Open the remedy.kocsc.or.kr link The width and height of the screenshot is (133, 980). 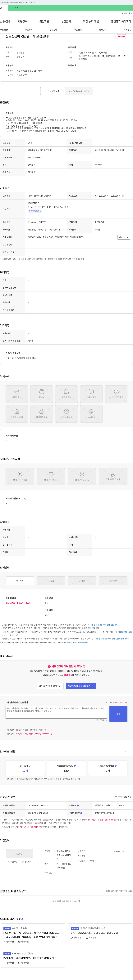[35, 734]
